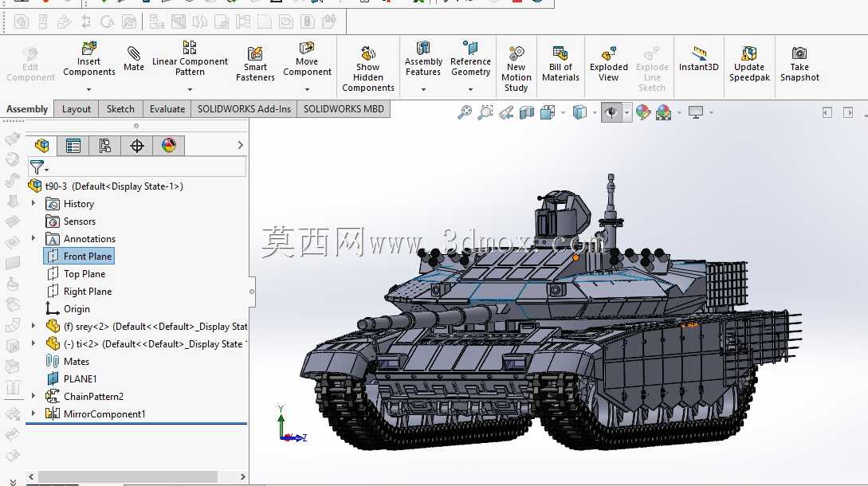Switch to Layout tab

[x=77, y=109]
